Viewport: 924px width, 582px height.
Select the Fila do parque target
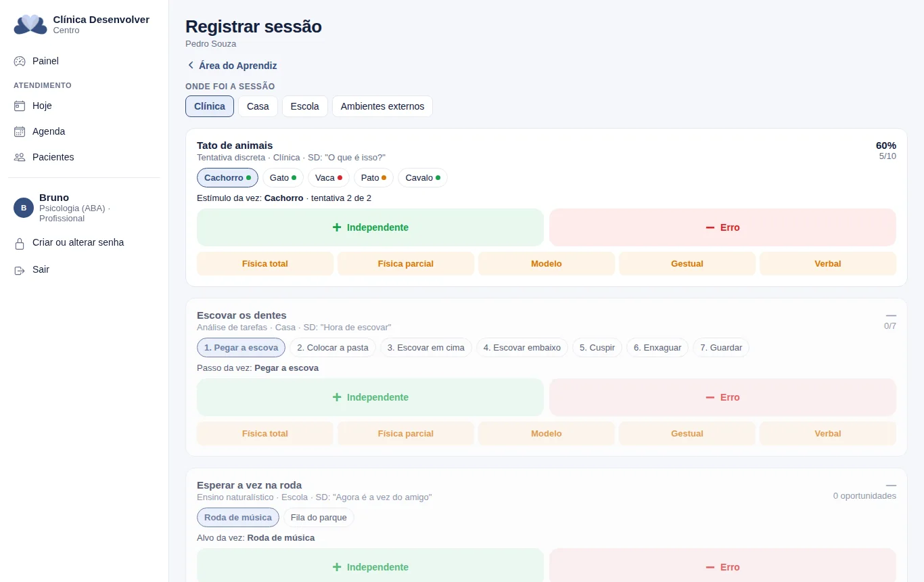click(319, 517)
